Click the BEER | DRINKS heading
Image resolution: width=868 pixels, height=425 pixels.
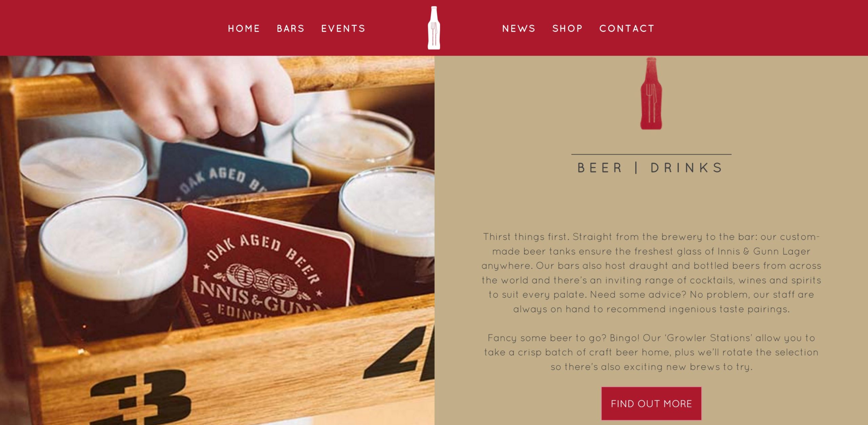(651, 168)
